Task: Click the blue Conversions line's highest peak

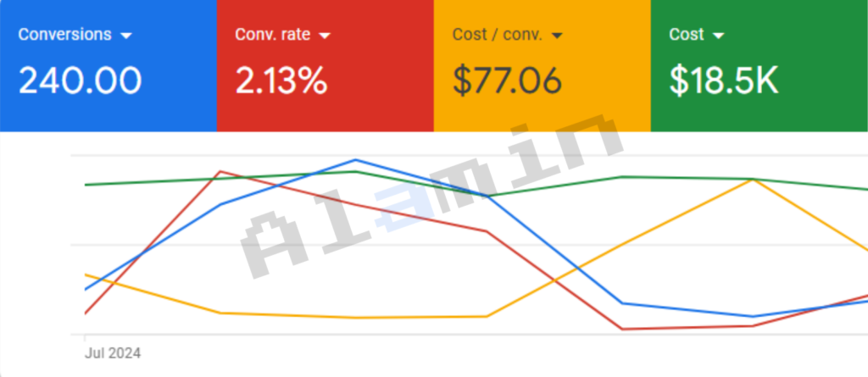Action: click(x=354, y=159)
